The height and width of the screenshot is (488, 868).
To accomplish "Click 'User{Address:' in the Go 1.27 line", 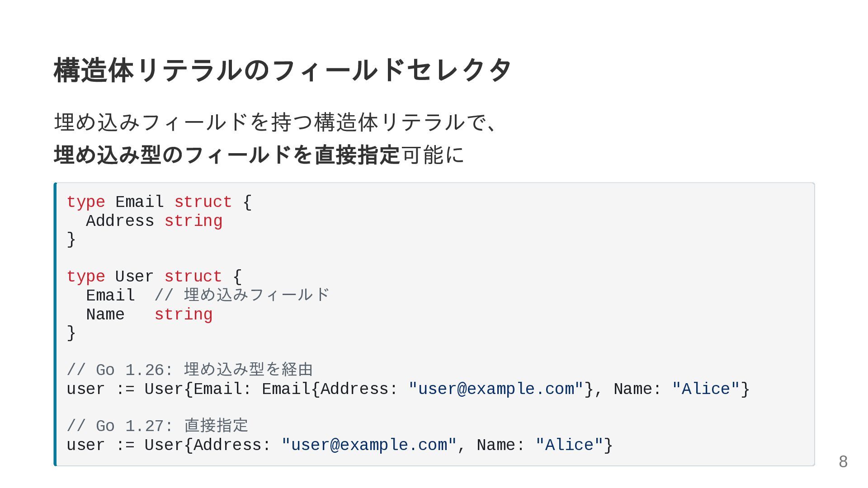I will click(208, 445).
